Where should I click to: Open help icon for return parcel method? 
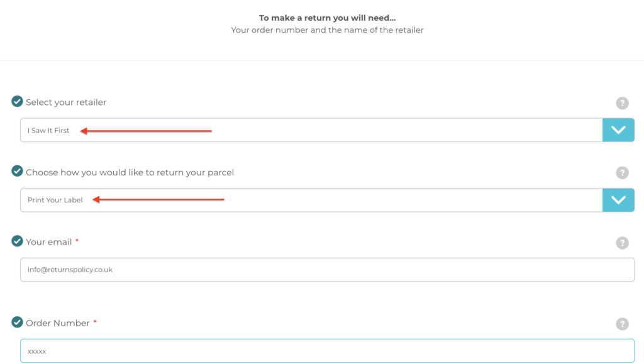[622, 173]
